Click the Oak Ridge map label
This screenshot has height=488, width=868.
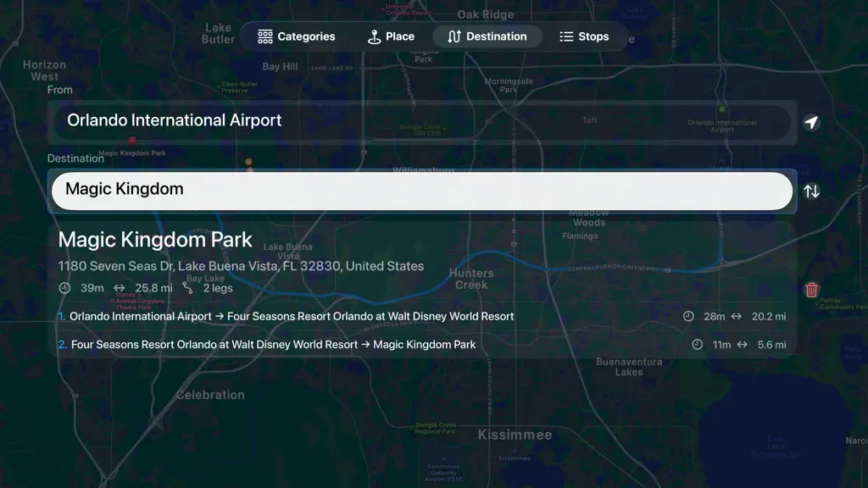[486, 14]
